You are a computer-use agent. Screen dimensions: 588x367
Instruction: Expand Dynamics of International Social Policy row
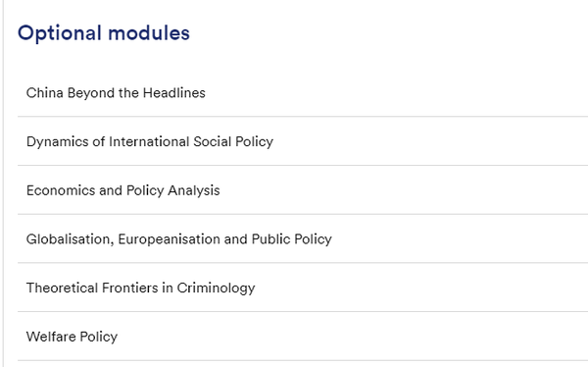pos(303,141)
